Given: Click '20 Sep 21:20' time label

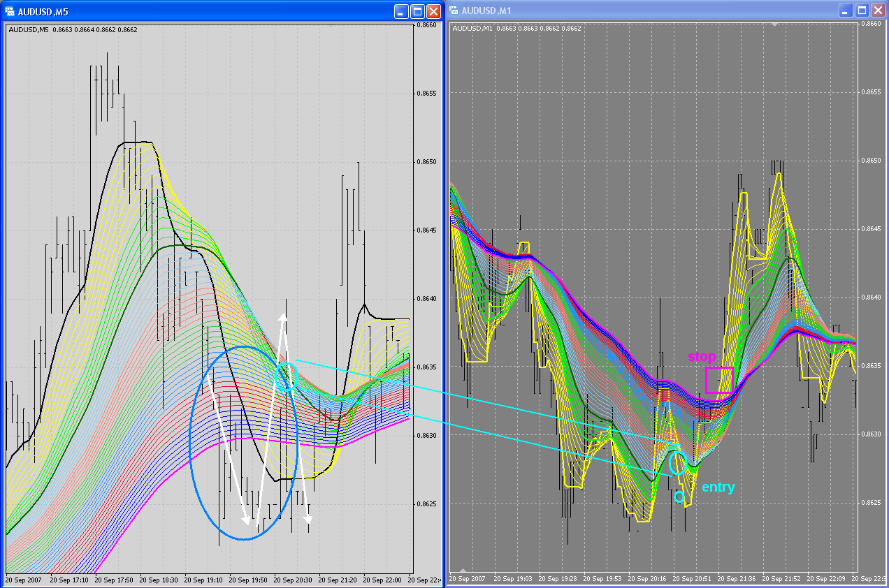Looking at the screenshot, I should (338, 580).
